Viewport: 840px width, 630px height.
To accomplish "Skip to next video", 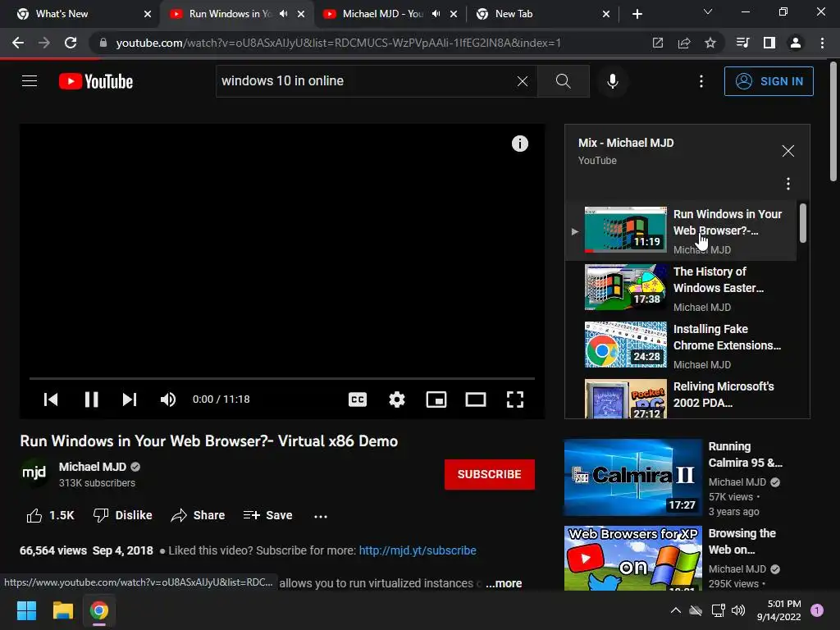I will [x=130, y=399].
